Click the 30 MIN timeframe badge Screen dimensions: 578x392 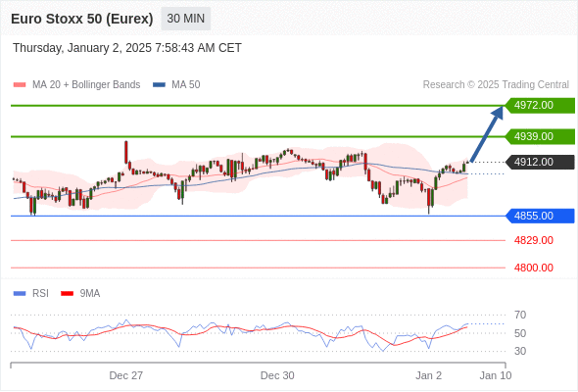point(186,19)
